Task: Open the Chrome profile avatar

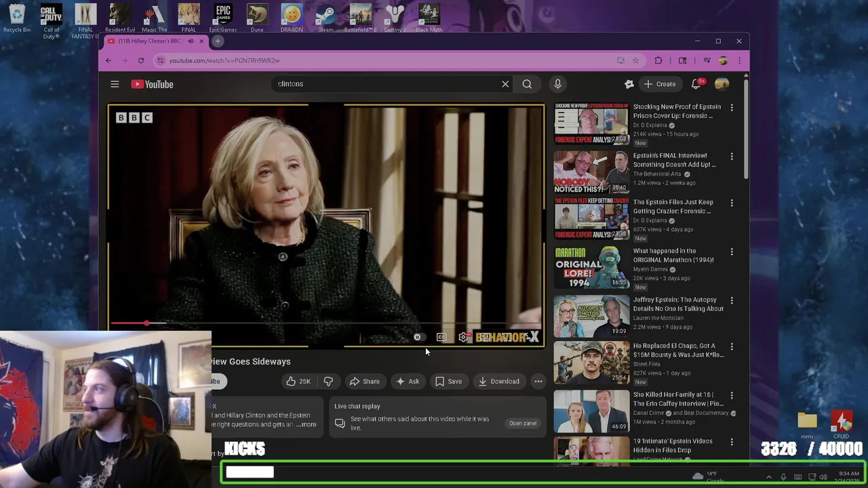Action: 723,60
